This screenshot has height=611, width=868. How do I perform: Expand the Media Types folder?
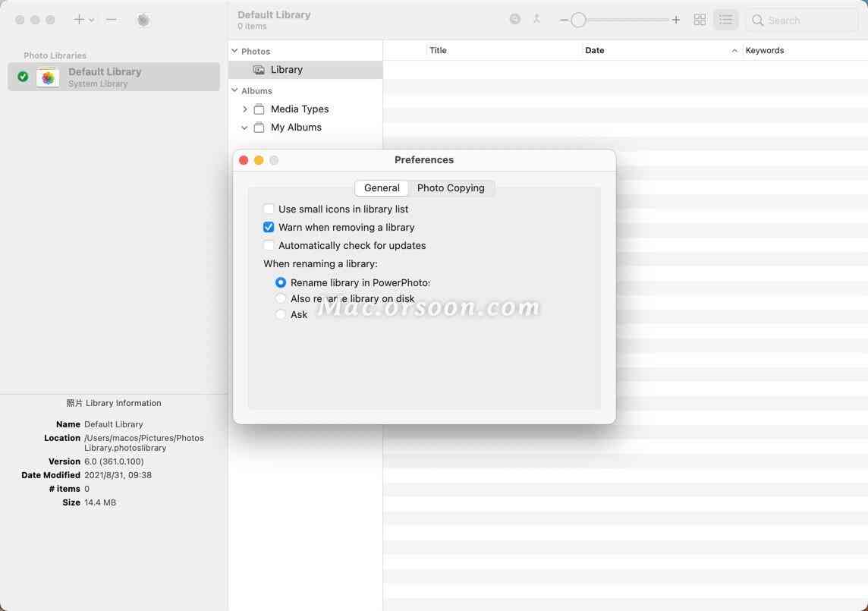(x=244, y=109)
